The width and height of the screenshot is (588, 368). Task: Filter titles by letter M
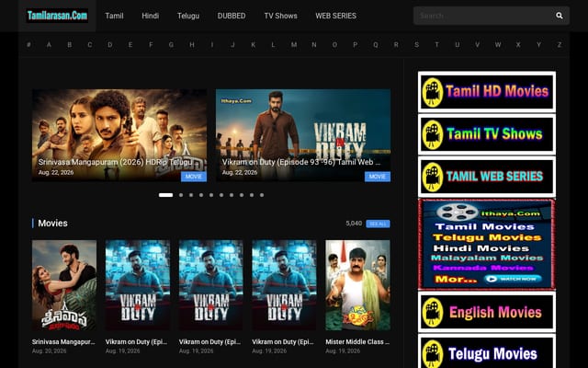pyautogui.click(x=294, y=45)
